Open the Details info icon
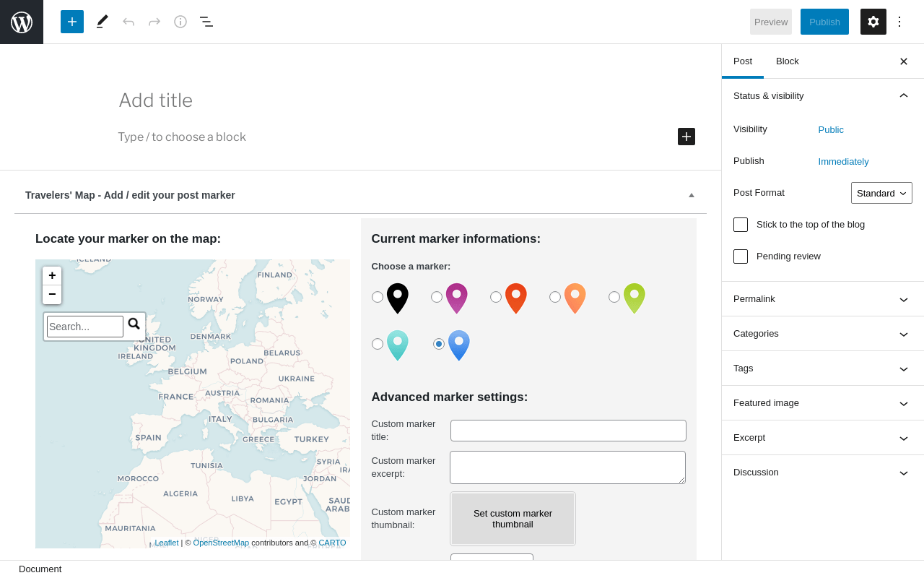The width and height of the screenshot is (924, 578). click(x=180, y=22)
